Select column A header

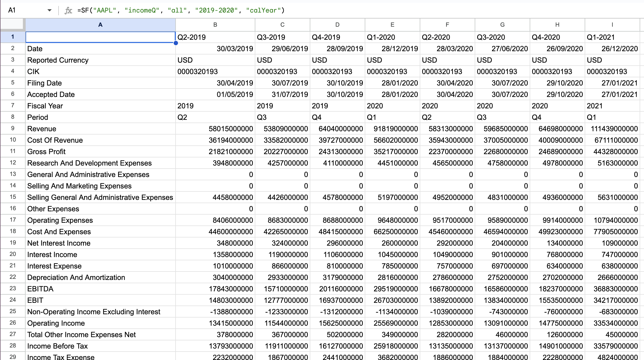point(100,25)
